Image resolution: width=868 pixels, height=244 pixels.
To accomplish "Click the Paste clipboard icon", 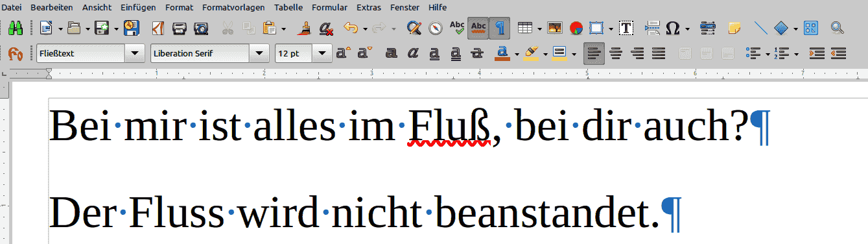I will tap(270, 28).
